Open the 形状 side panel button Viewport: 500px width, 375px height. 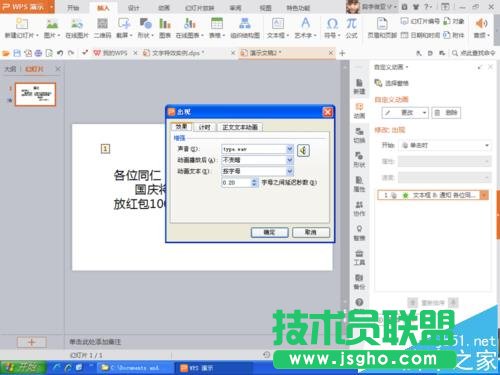tap(359, 159)
